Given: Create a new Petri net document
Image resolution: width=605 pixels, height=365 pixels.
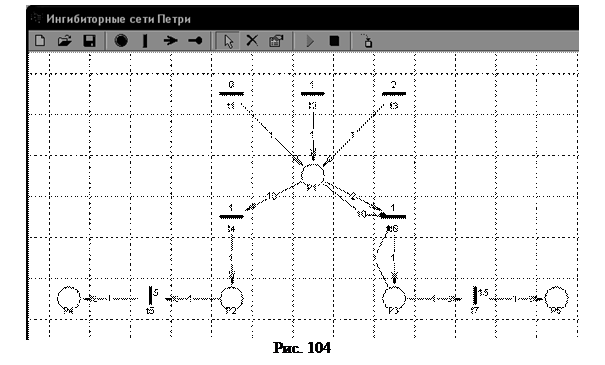Looking at the screenshot, I should coord(40,41).
